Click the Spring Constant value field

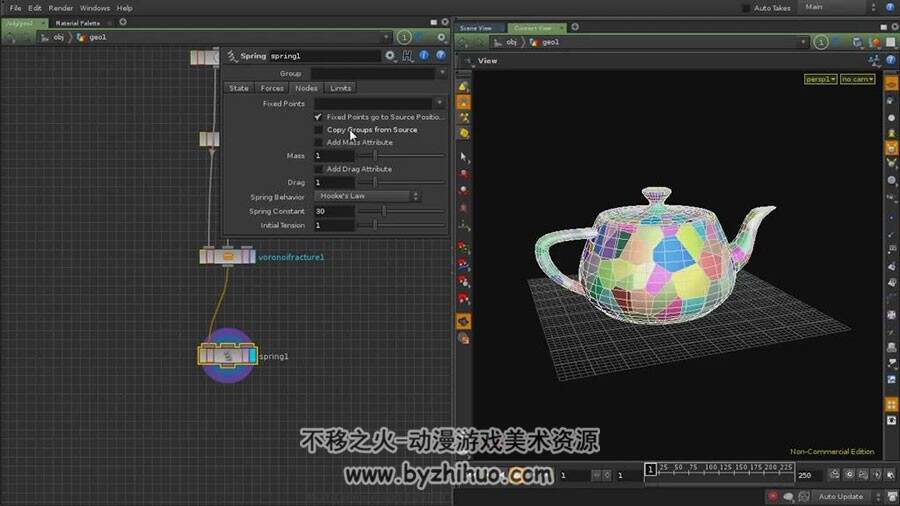point(334,211)
